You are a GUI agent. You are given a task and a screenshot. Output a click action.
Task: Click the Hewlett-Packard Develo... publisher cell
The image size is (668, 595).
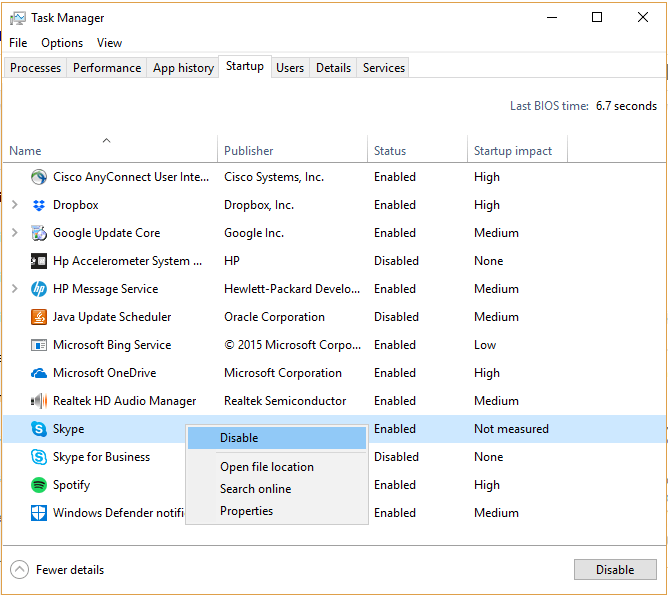pyautogui.click(x=292, y=289)
